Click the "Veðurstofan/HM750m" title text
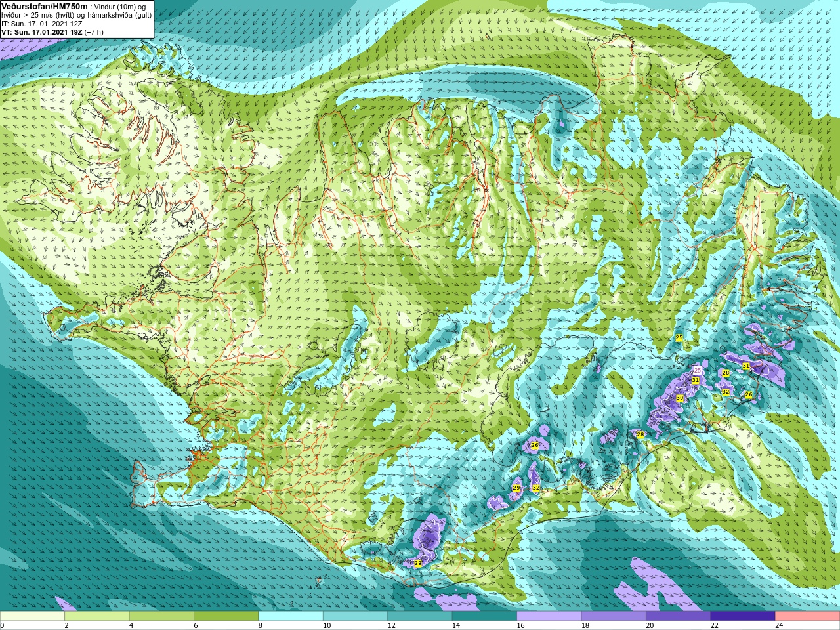This screenshot has height=630, width=840. 45,6
